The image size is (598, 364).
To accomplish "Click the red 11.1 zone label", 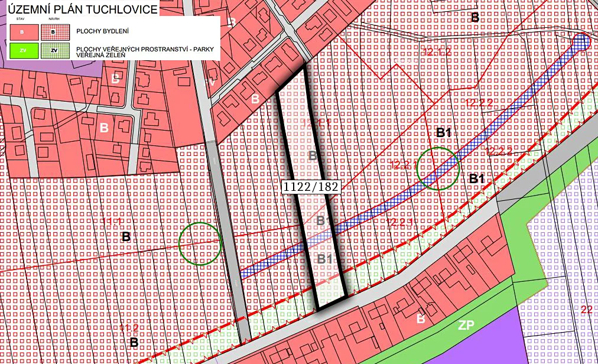I will (112, 220).
